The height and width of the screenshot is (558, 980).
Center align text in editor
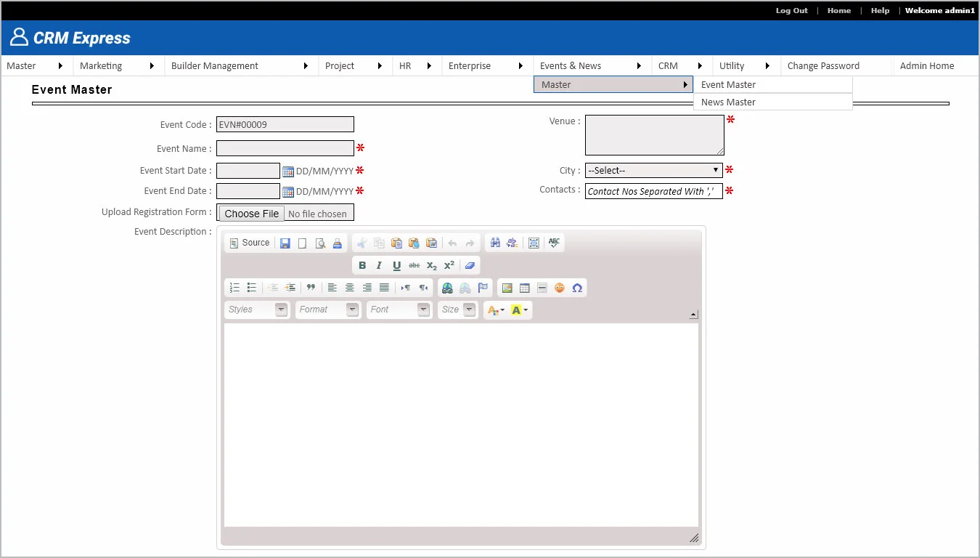point(349,288)
